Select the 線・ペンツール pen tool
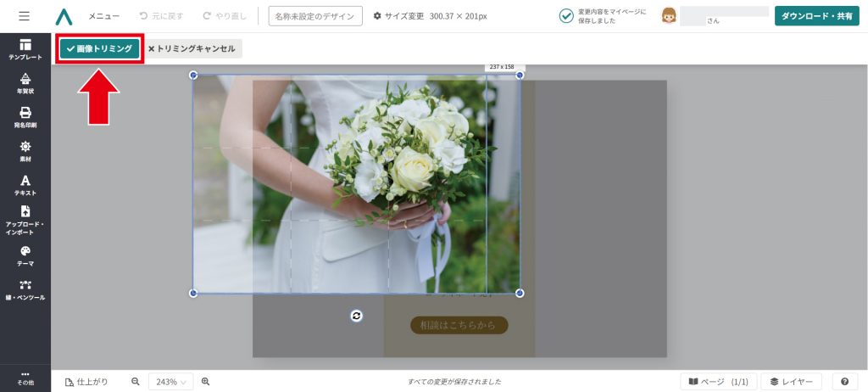Screen dimensions: 868x392 pos(25,289)
